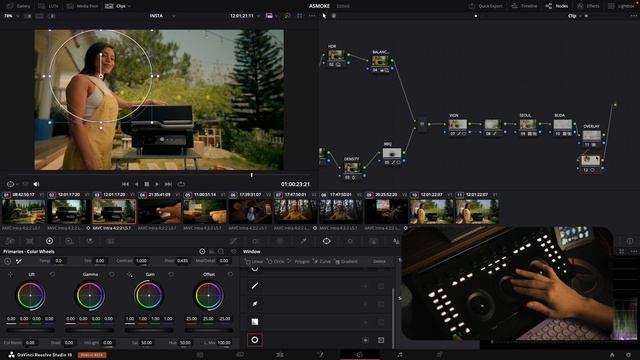Add a Gradient window
640x360 pixels.
pos(346,261)
